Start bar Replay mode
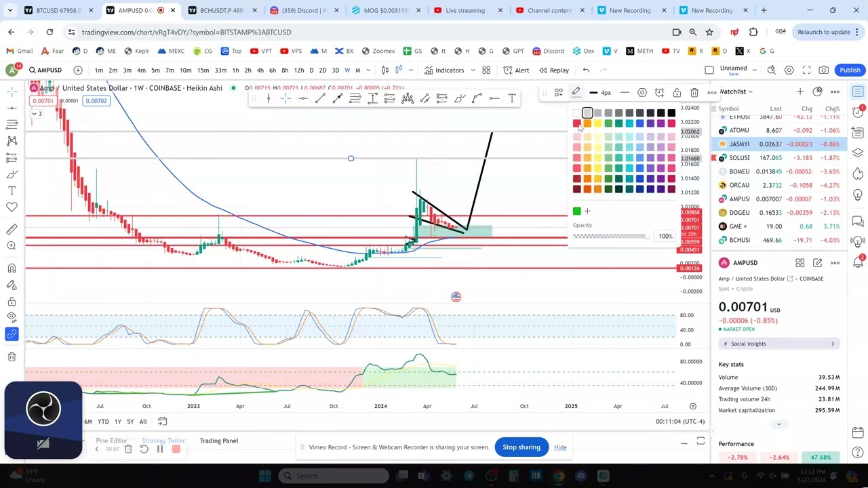Screen dimensions: 868x488 (554, 70)
